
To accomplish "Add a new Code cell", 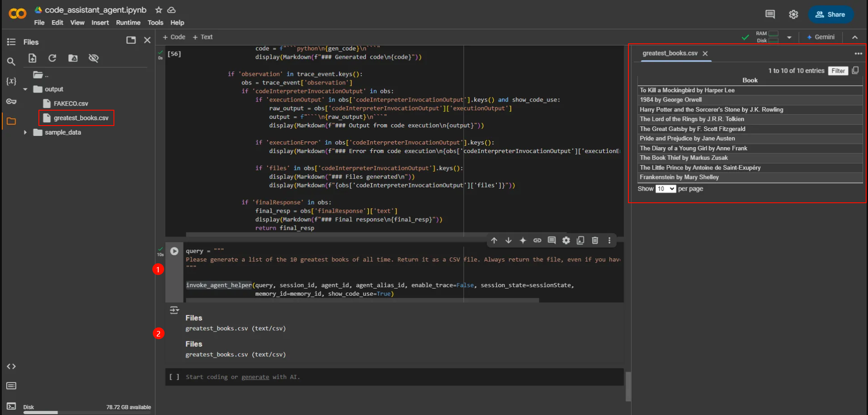I will (x=174, y=37).
